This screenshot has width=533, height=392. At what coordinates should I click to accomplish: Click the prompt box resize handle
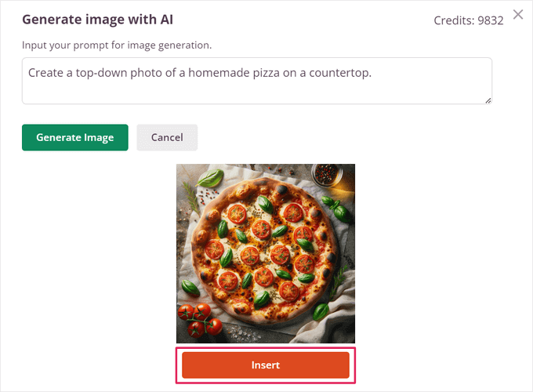point(488,100)
